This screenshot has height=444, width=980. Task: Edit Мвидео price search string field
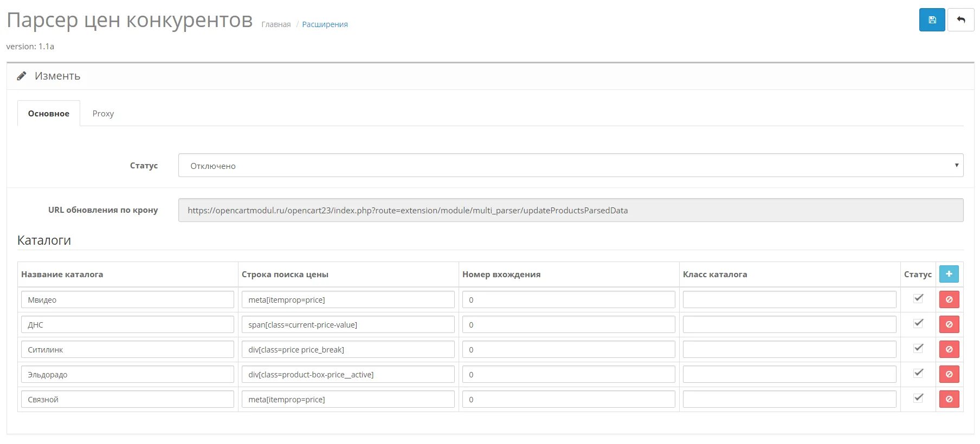point(348,299)
